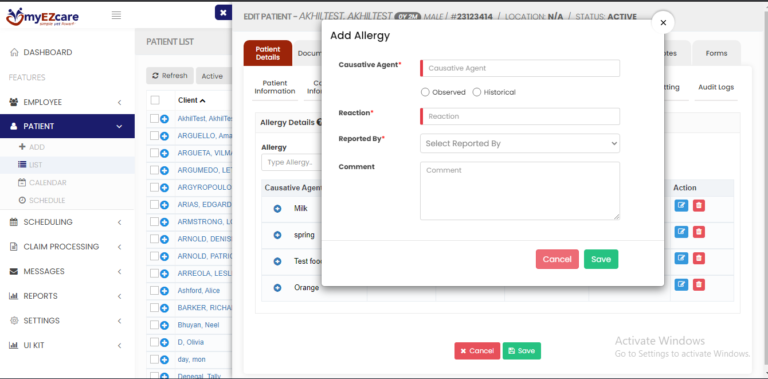Click the hamburger menu icon beside the logo
768x379 pixels.
coord(116,15)
